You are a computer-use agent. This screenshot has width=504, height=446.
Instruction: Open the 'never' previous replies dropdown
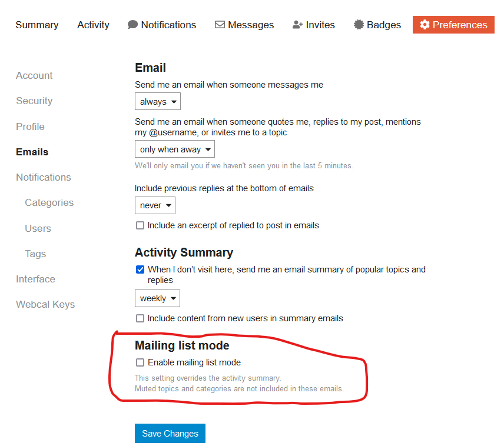(x=155, y=205)
